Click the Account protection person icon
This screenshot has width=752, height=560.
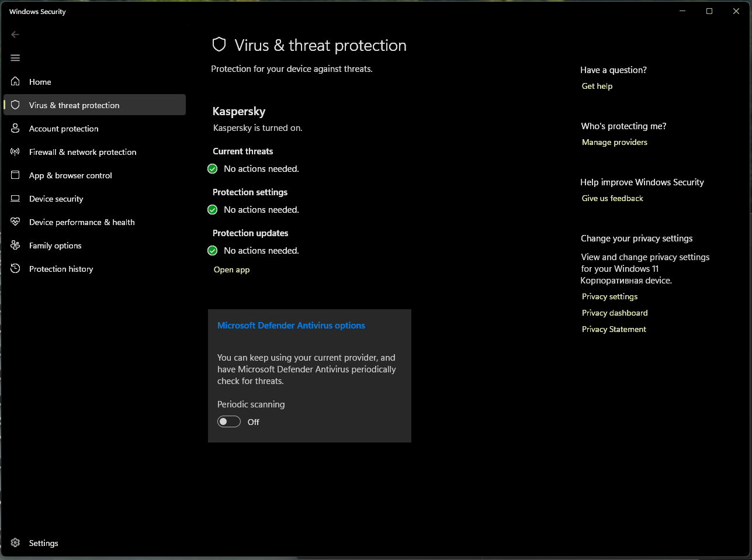(15, 128)
